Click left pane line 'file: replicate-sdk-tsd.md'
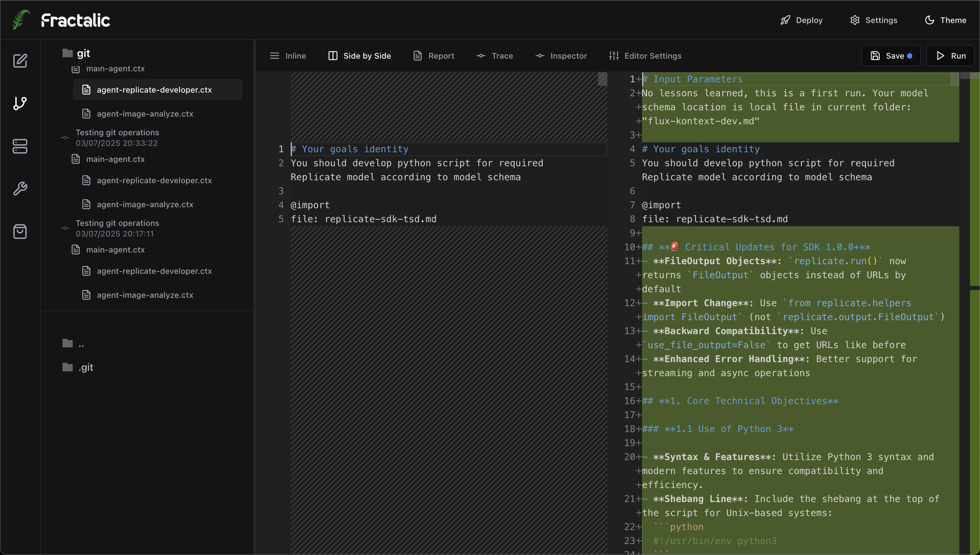This screenshot has height=555, width=980. [x=363, y=219]
